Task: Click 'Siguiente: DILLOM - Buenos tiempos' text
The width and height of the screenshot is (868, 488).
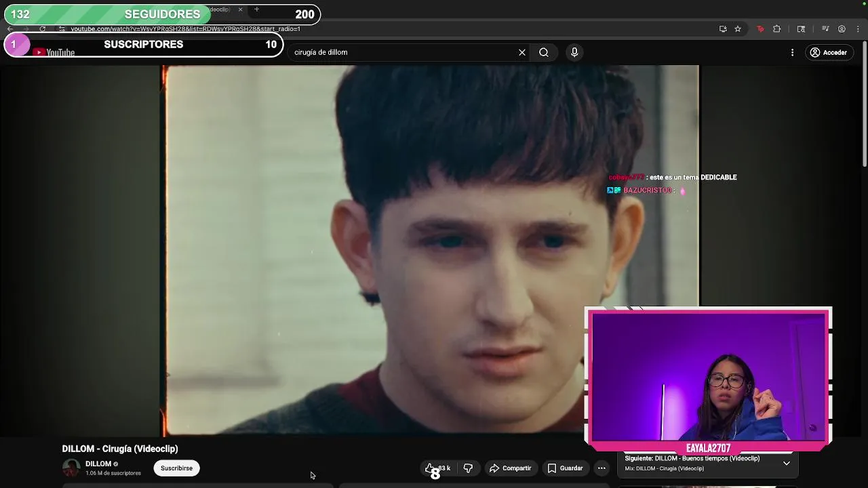Action: (692, 458)
